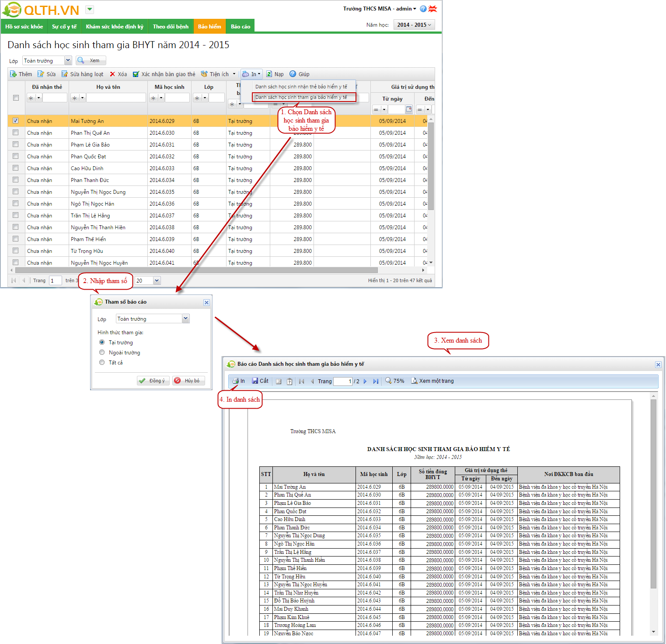Tick the checkbox for Phan Thị Quế An

tap(16, 133)
